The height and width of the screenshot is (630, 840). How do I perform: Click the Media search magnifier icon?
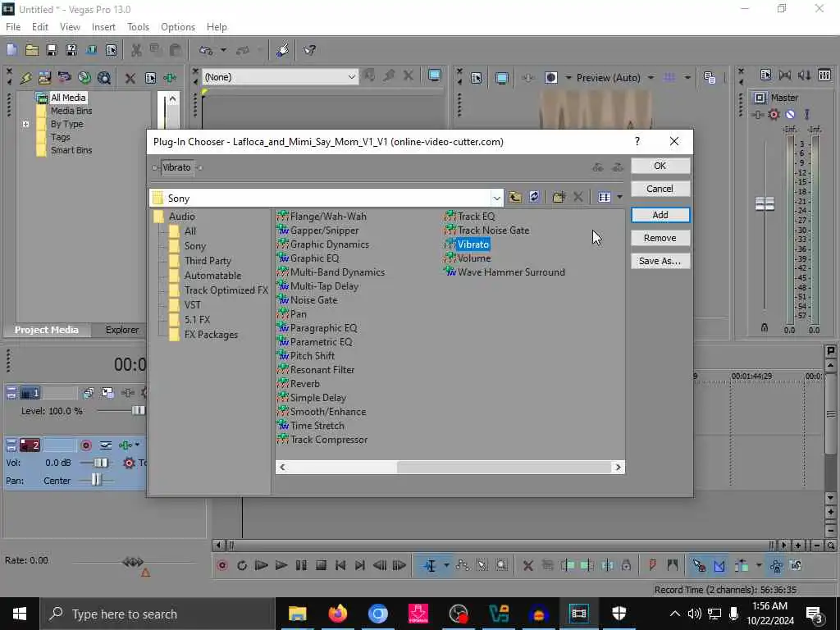[x=104, y=78]
